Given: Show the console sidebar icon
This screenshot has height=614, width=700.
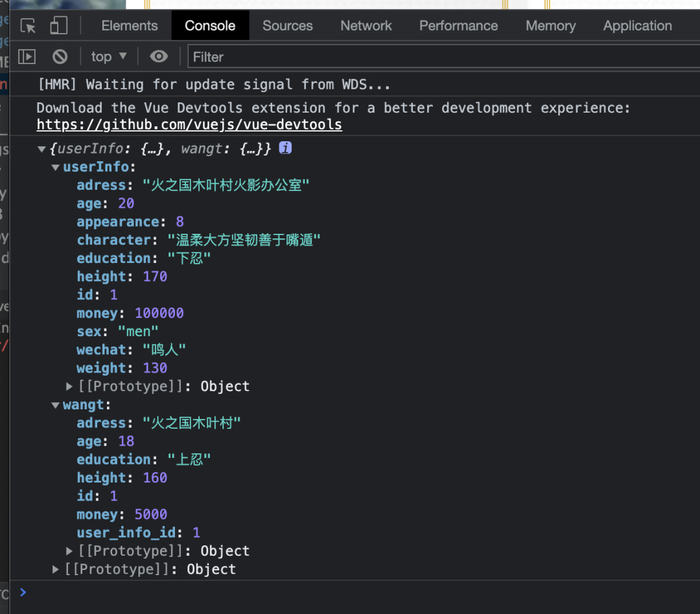Looking at the screenshot, I should pos(27,56).
